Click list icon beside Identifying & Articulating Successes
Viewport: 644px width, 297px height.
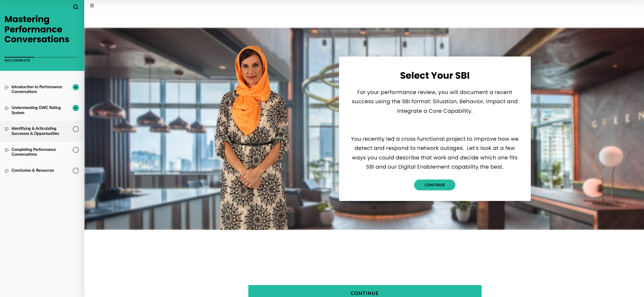(x=6, y=129)
